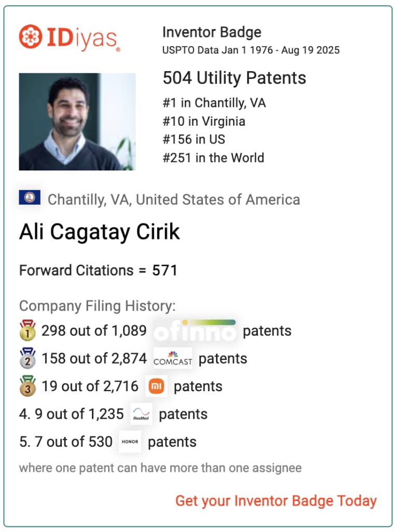Click the Company Filing History label
Viewport: 396px width, 532px height.
coord(98,305)
